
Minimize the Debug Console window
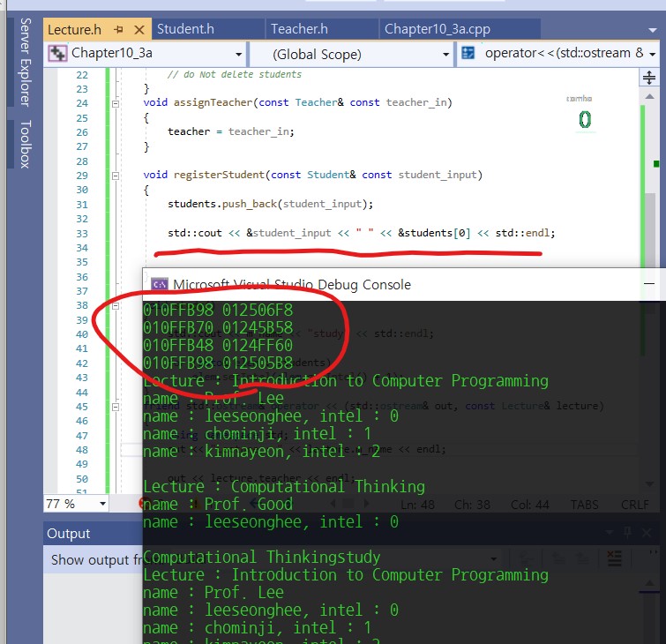[x=649, y=284]
